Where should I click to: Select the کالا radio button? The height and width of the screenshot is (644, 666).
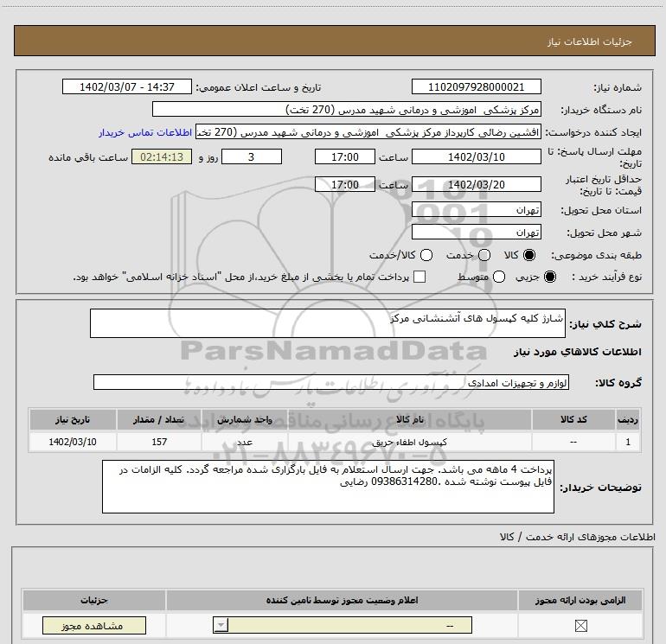point(529,255)
